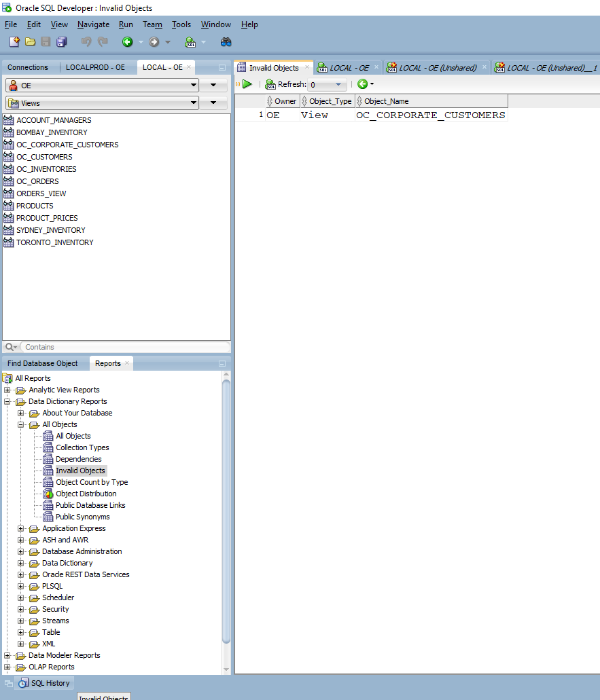The width and height of the screenshot is (600, 700).
Task: Expand the Analytic View Reports folder
Action: tap(7, 390)
